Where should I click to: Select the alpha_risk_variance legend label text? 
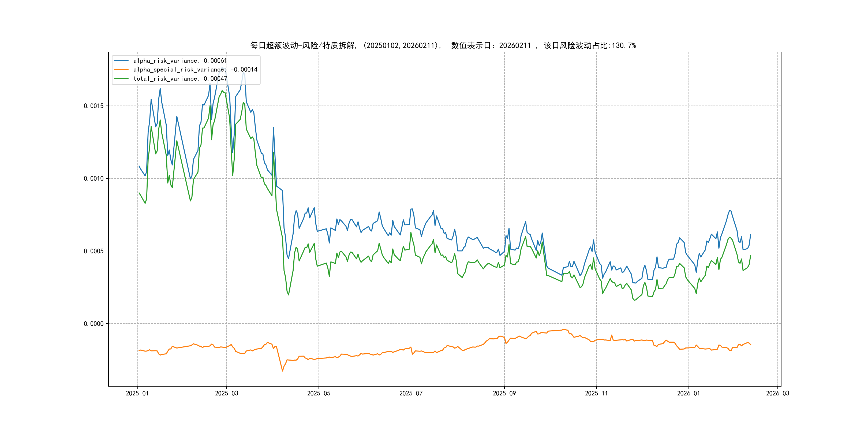coord(180,61)
